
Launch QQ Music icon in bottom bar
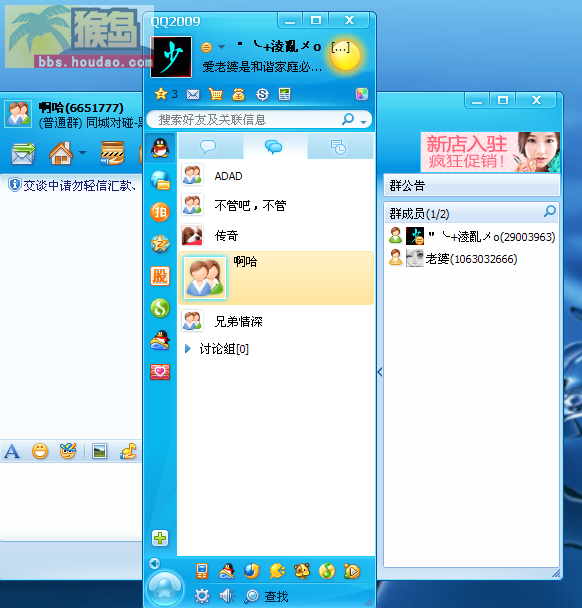327,571
